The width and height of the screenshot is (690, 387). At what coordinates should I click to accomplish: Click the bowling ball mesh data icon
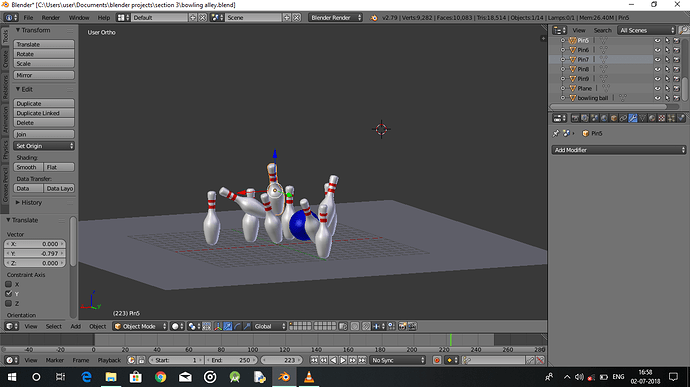pos(623,98)
